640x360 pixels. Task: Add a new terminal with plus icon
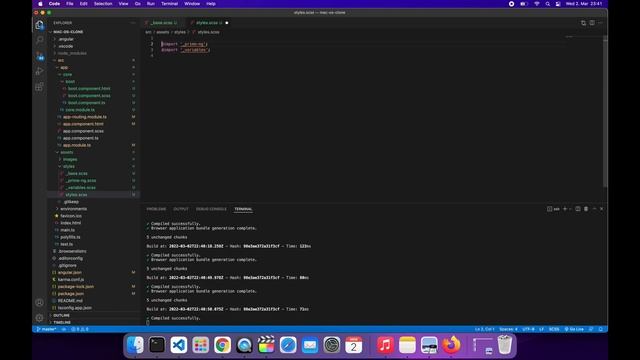pyautogui.click(x=565, y=209)
